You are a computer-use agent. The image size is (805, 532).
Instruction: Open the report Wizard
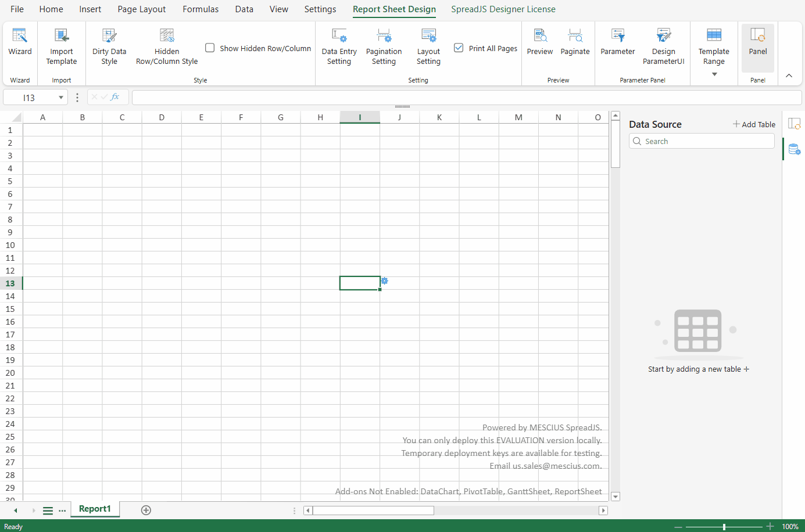(20, 45)
